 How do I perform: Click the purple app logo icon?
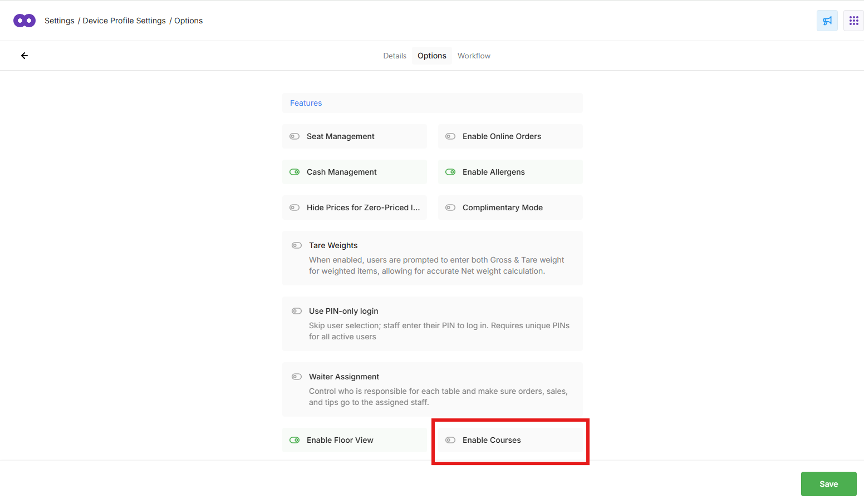(x=24, y=21)
